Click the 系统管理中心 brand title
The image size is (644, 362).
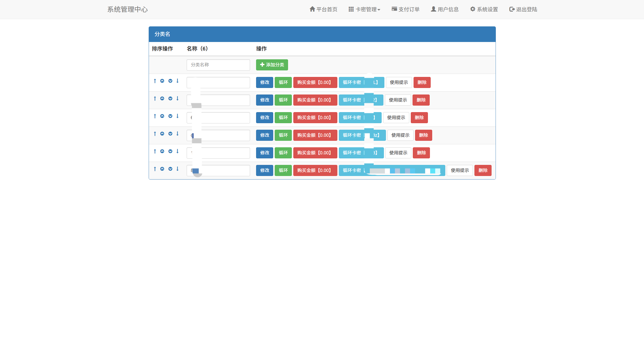coord(128,10)
